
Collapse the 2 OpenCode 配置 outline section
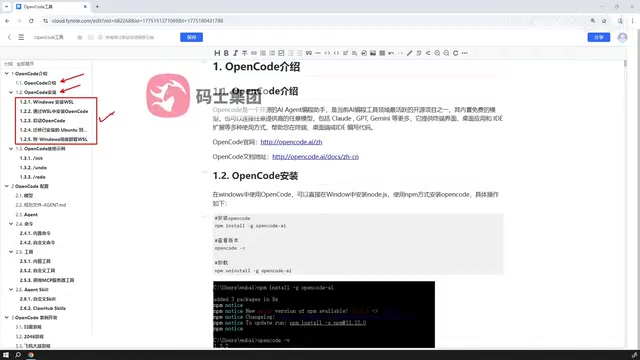[x=7, y=186]
